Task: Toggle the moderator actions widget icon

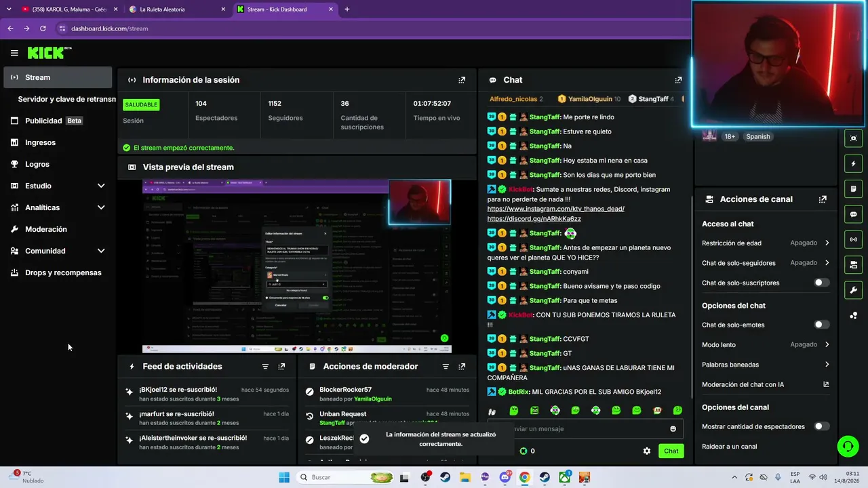Action: coord(853,188)
